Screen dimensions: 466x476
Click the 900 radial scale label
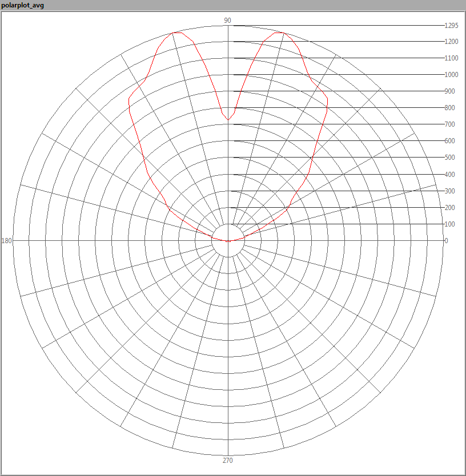coord(450,91)
